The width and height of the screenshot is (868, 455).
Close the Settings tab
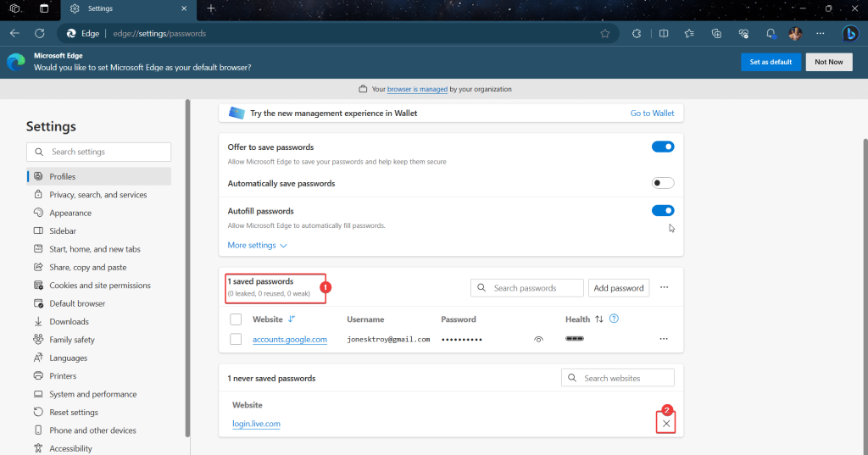pos(184,8)
